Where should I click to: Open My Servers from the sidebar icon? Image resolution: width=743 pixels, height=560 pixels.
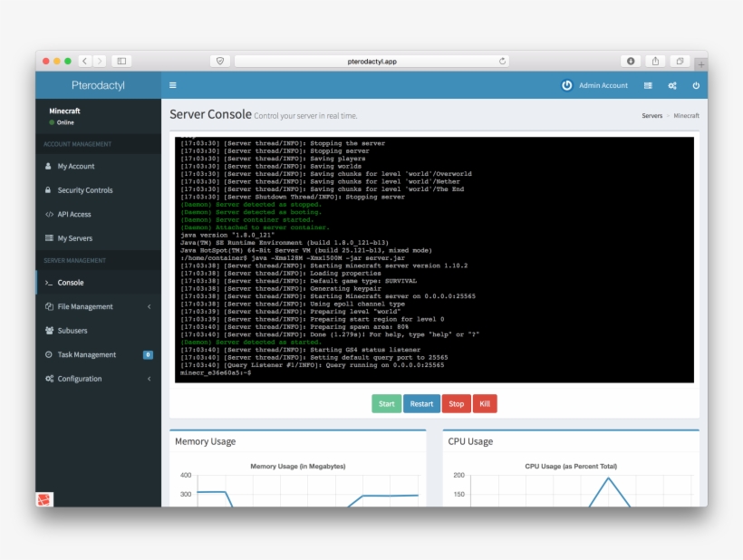click(x=49, y=237)
